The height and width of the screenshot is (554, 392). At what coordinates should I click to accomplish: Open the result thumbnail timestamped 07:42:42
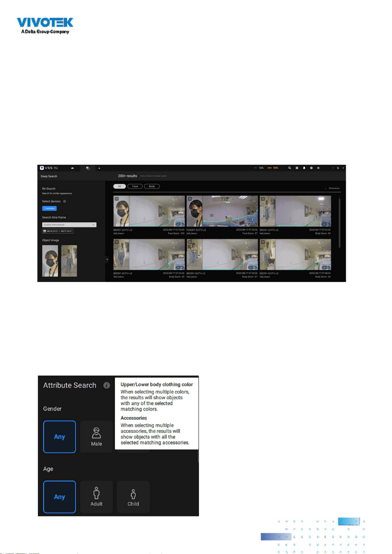coord(295,211)
